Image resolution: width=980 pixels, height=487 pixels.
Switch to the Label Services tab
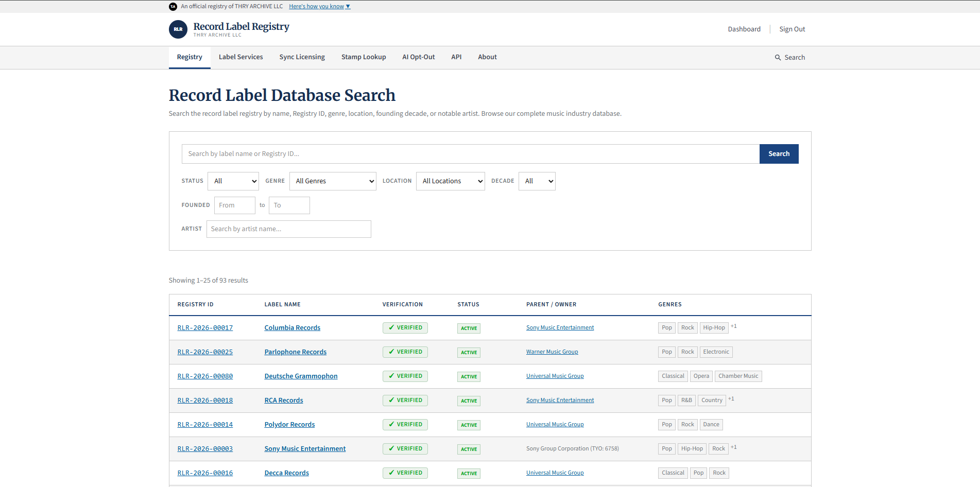click(x=240, y=57)
